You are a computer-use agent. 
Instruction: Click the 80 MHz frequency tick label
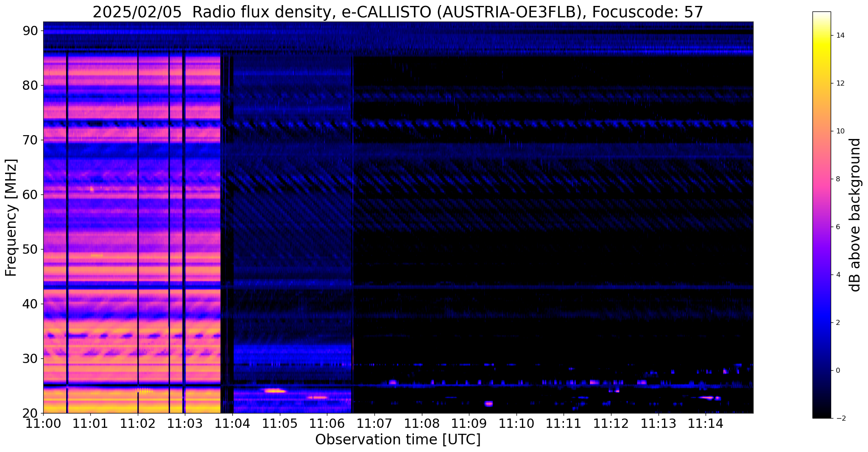click(x=31, y=85)
